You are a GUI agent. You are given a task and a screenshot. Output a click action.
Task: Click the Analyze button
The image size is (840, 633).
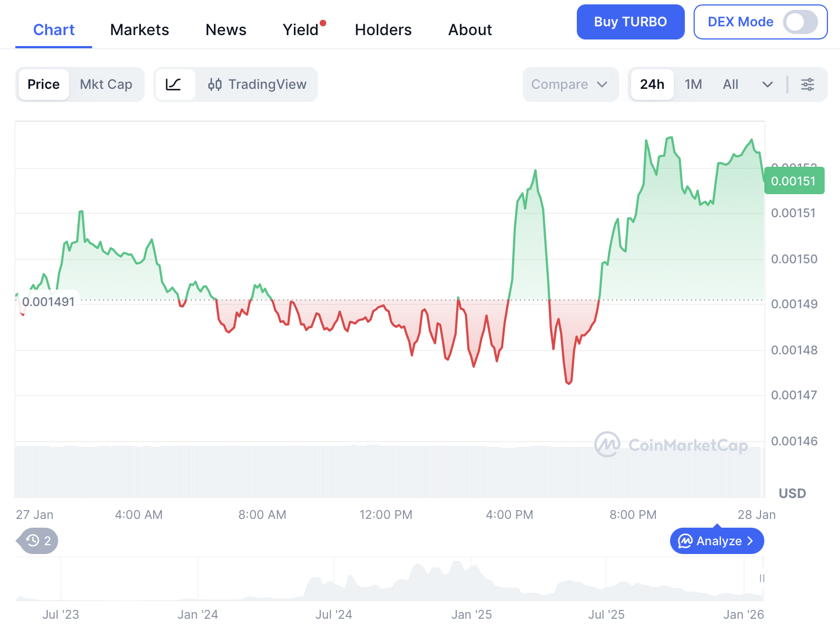[x=717, y=541]
